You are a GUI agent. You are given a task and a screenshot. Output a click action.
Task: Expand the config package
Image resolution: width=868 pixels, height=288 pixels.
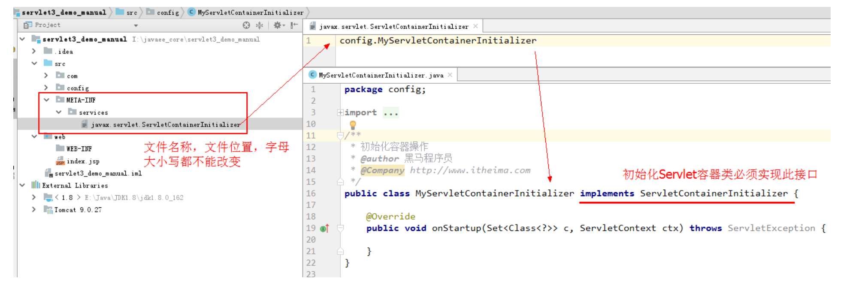(x=46, y=88)
